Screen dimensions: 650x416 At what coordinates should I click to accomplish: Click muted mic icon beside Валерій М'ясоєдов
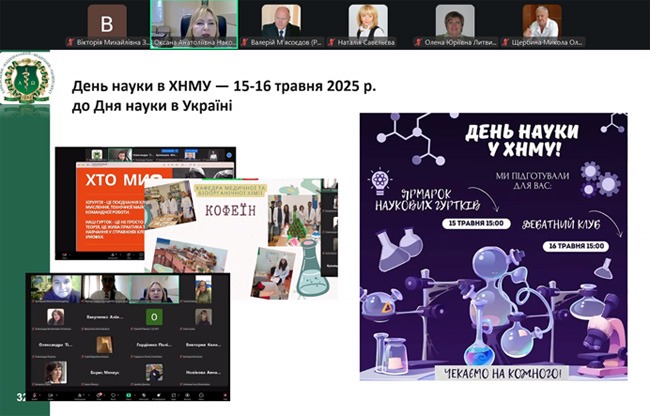tap(245, 43)
